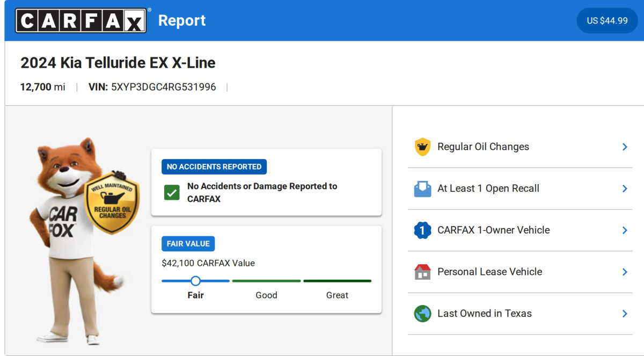644x356 pixels.
Task: Click the Personal Lease house icon
Action: (x=422, y=272)
